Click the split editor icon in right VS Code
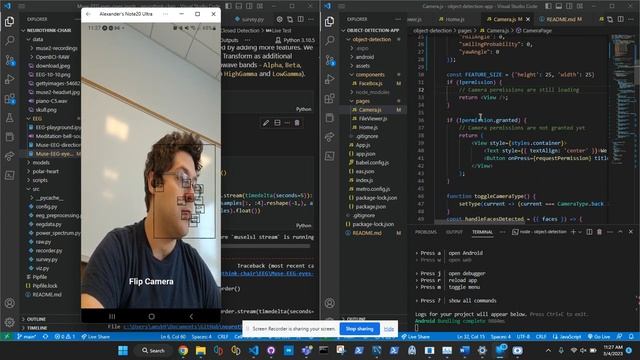Image resolution: width=640 pixels, height=360 pixels. [x=620, y=19]
